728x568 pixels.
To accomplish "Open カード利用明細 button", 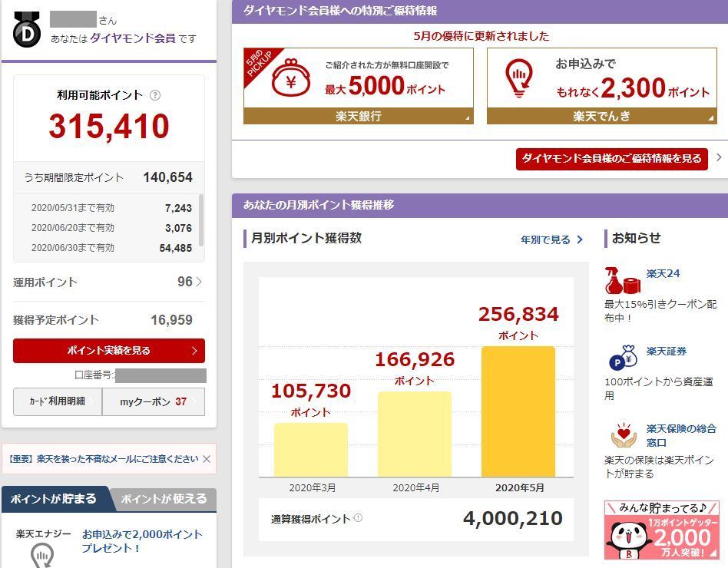I will pos(58,401).
